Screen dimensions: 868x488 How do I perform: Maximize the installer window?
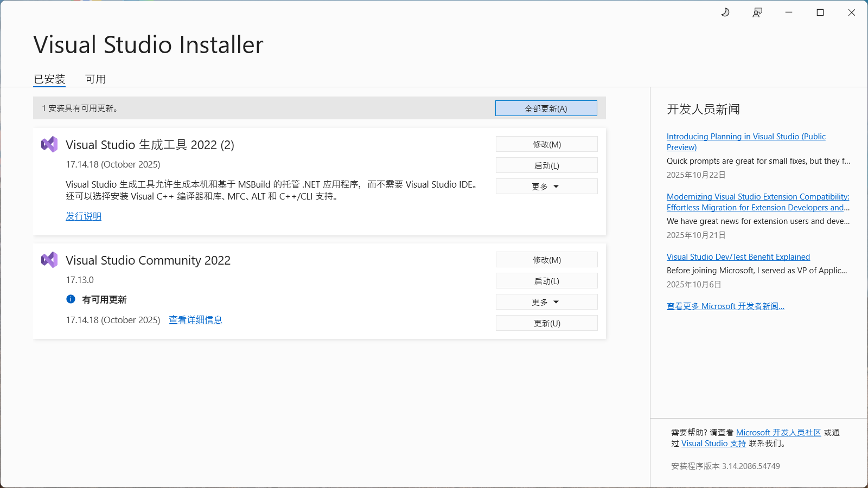point(820,12)
